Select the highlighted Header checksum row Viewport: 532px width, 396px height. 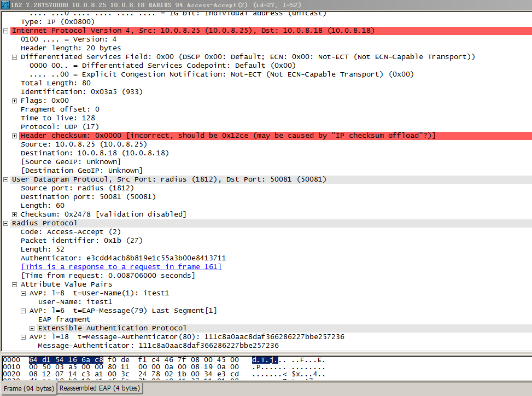(164, 135)
